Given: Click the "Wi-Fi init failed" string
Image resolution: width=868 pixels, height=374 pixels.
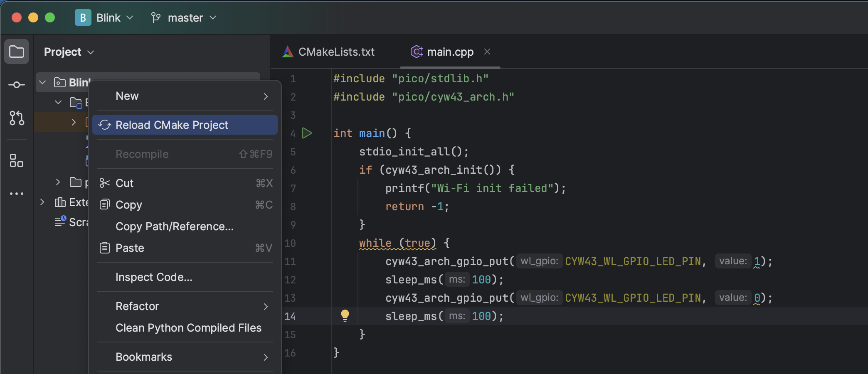Looking at the screenshot, I should 492,188.
